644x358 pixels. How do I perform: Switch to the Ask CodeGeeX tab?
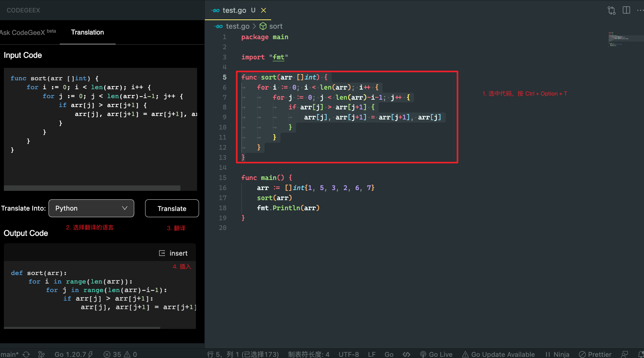28,32
